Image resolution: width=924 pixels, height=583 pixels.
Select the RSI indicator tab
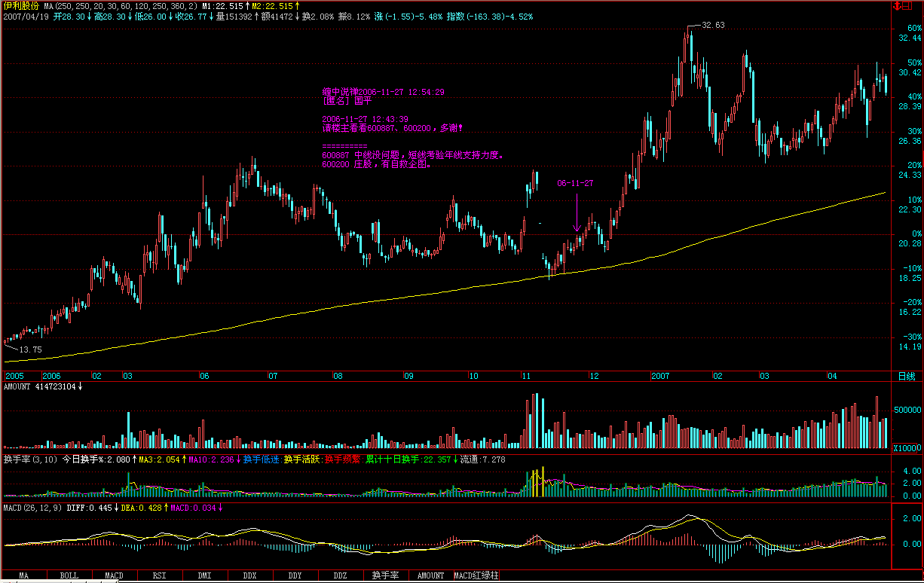tap(159, 575)
